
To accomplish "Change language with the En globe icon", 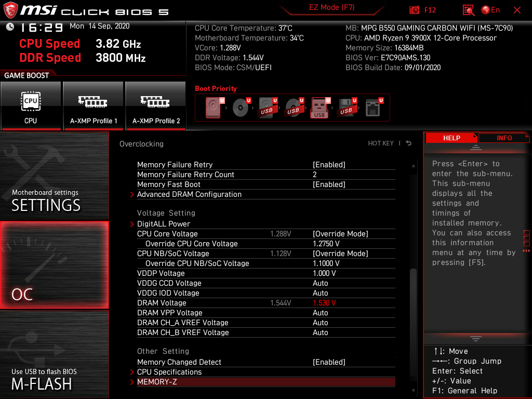I will coord(490,10).
